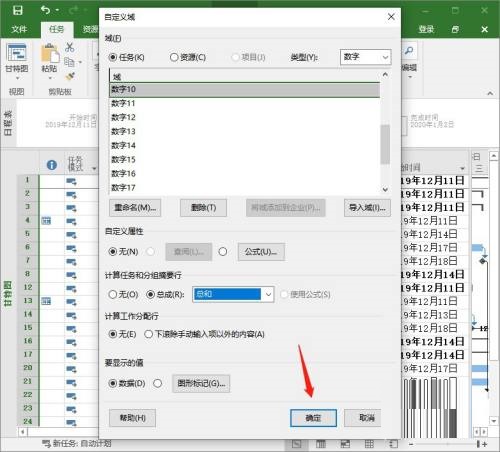This screenshot has width=500, height=452.
Task: Click the 帮助(H) button
Action: pyautogui.click(x=132, y=418)
